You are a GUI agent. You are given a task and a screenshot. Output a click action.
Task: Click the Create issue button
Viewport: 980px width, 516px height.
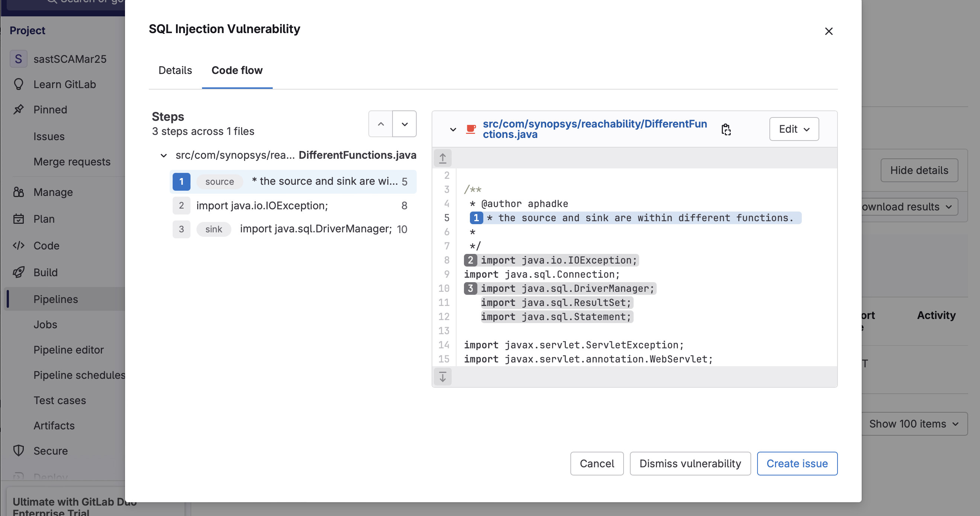[x=797, y=463]
